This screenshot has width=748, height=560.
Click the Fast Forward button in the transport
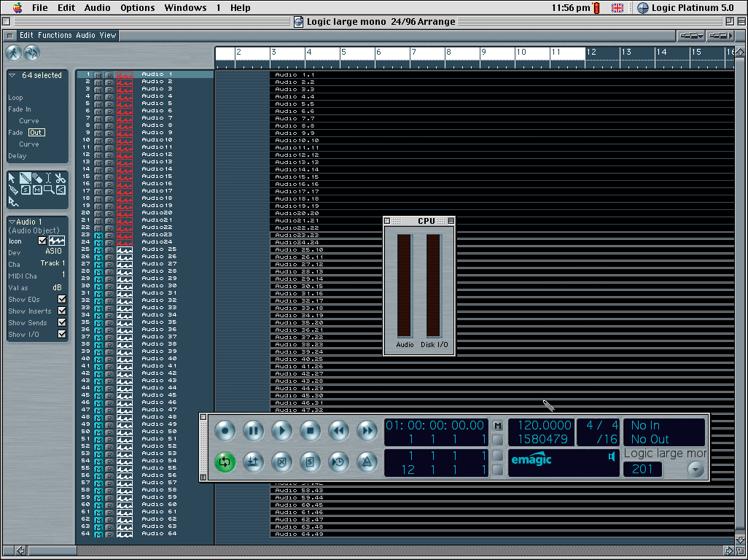coord(367,431)
